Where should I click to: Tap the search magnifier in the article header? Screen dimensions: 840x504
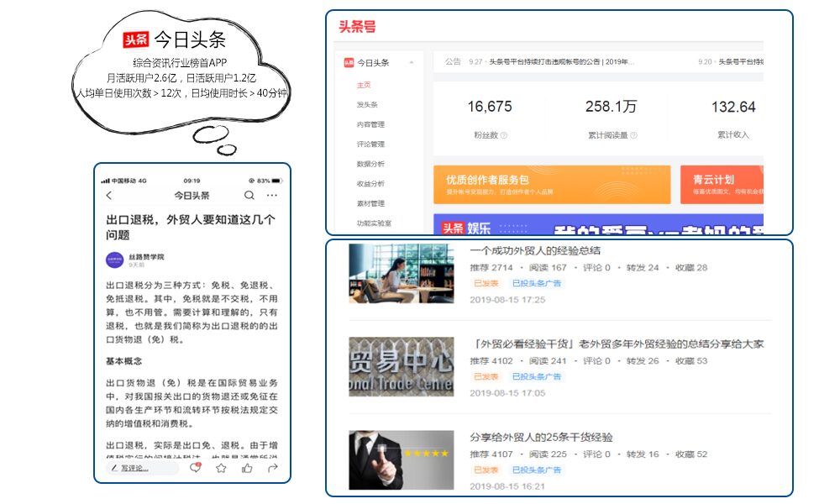[x=249, y=196]
